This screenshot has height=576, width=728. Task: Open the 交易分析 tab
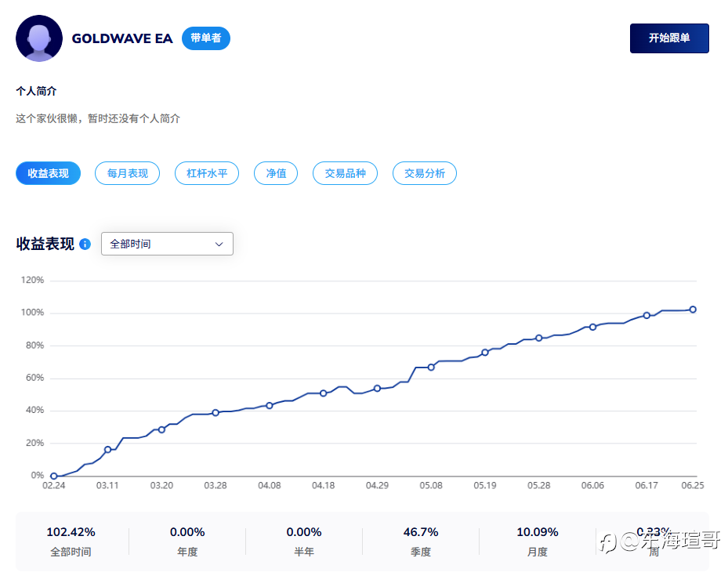pyautogui.click(x=425, y=173)
